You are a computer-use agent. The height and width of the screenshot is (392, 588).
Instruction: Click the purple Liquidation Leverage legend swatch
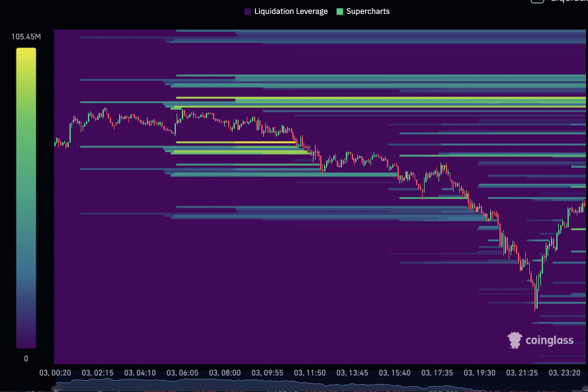pyautogui.click(x=248, y=12)
